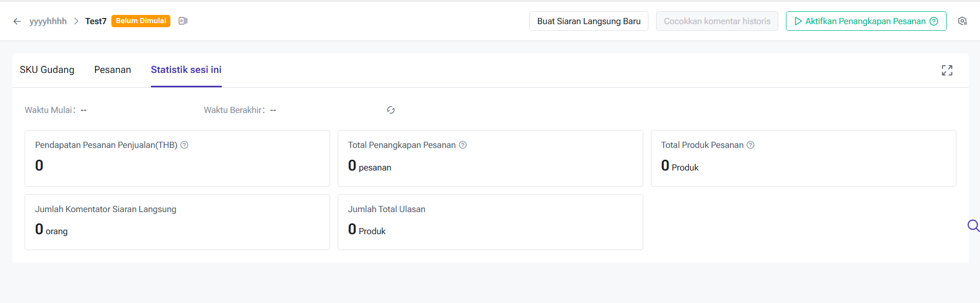Click the back arrow icon
Image resolution: width=980 pixels, height=303 pixels.
click(17, 21)
